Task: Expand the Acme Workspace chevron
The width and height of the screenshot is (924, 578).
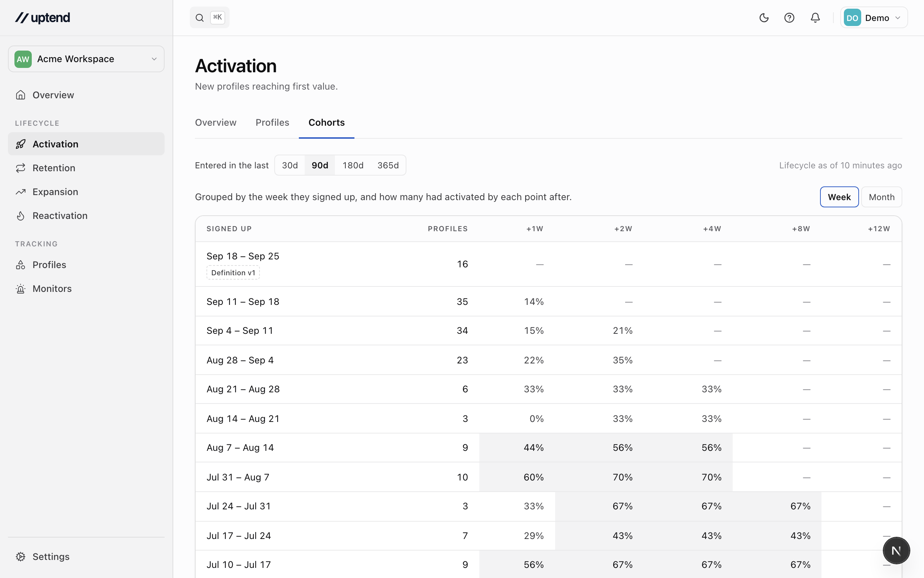Action: 154,59
